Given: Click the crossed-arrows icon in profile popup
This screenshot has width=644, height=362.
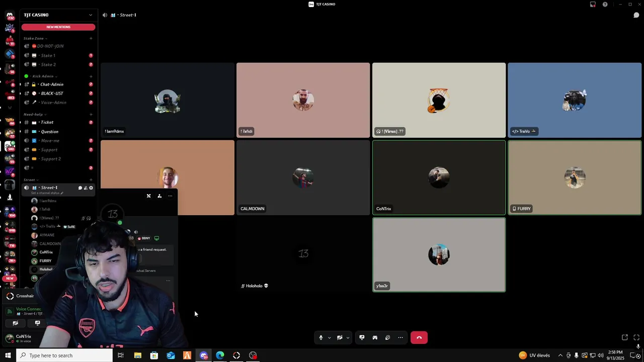Looking at the screenshot, I should (x=148, y=196).
